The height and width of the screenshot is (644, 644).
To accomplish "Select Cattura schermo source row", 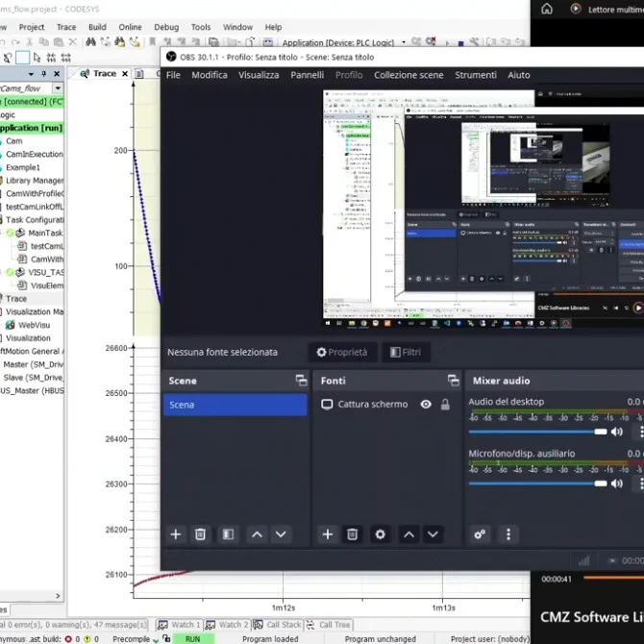I will 387,404.
